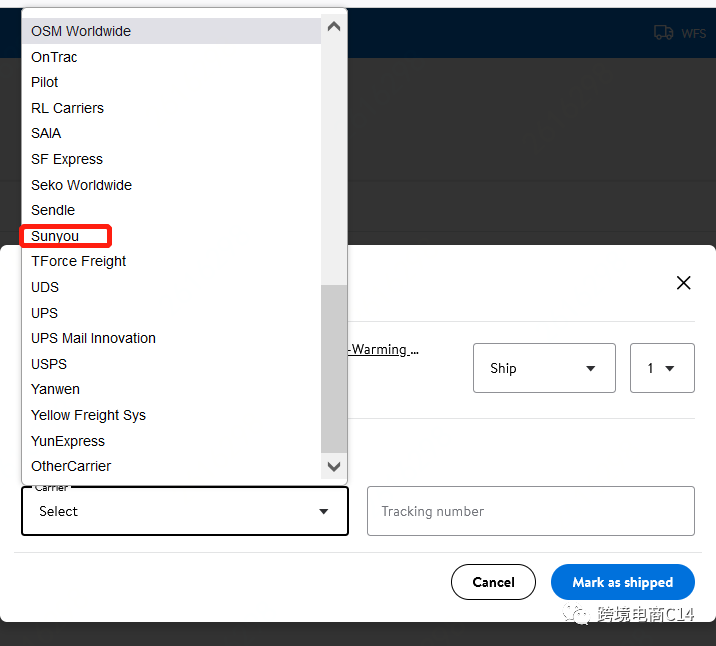The height and width of the screenshot is (646, 716).
Task: Click the carrier list scrollbar thumb
Action: [334, 368]
